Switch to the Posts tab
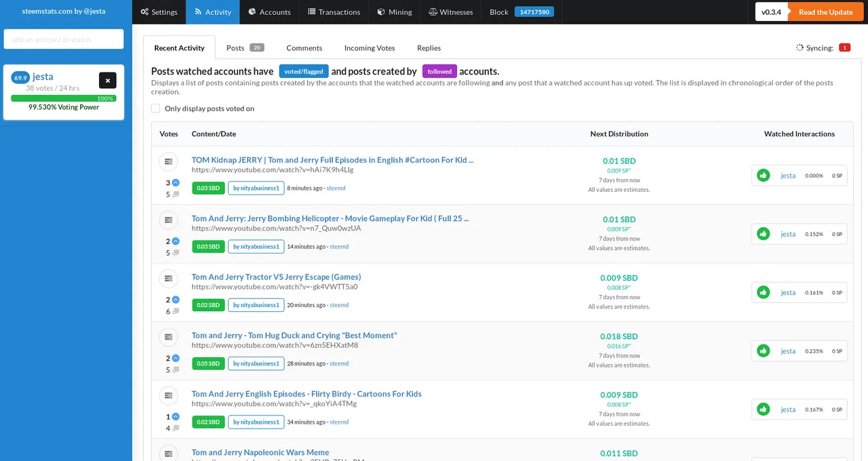 pyautogui.click(x=245, y=47)
